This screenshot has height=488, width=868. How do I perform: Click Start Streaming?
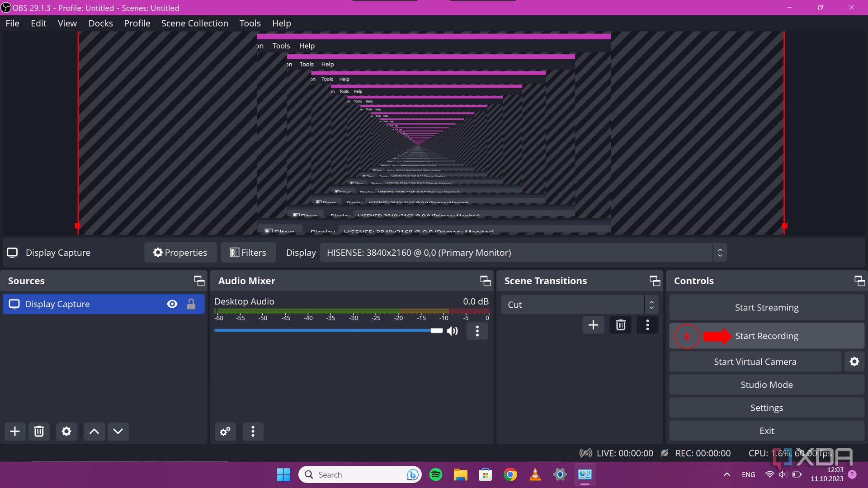(766, 307)
